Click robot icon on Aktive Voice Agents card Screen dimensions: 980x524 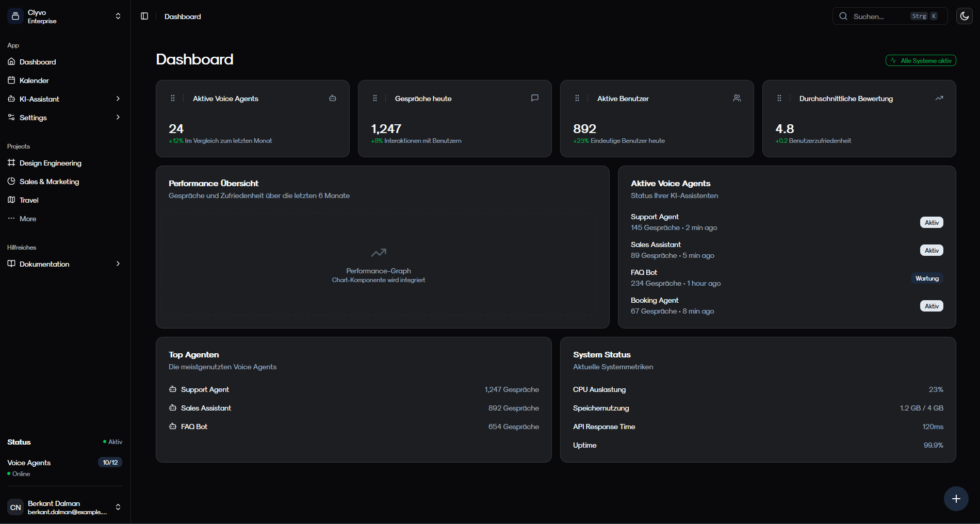tap(333, 98)
